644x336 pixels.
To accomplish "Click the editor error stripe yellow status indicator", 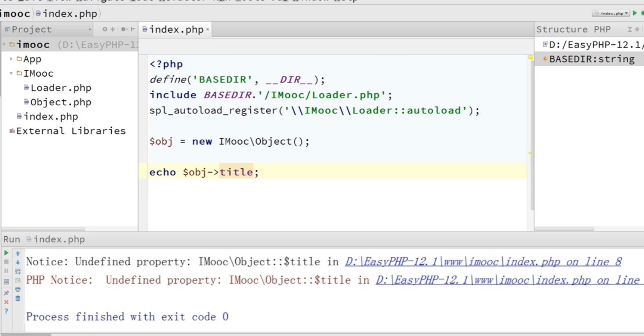I will [x=530, y=57].
